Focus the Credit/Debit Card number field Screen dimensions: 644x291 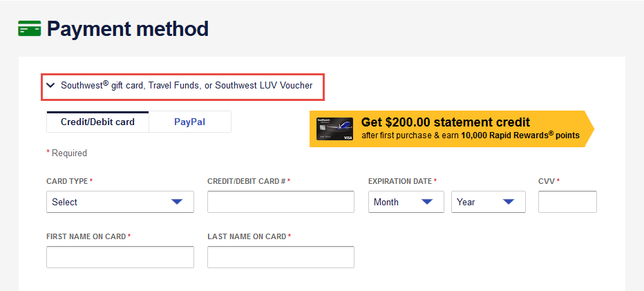281,202
